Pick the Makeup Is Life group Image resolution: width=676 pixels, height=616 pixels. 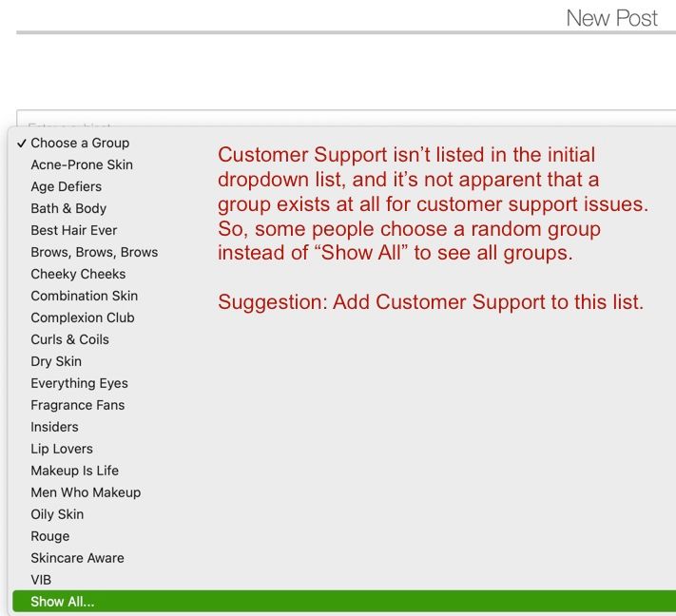click(75, 471)
